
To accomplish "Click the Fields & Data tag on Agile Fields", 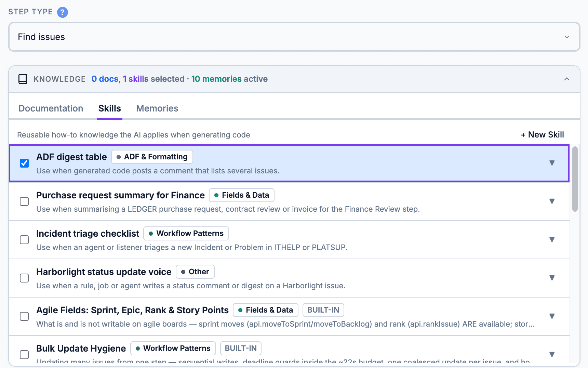I will [266, 310].
